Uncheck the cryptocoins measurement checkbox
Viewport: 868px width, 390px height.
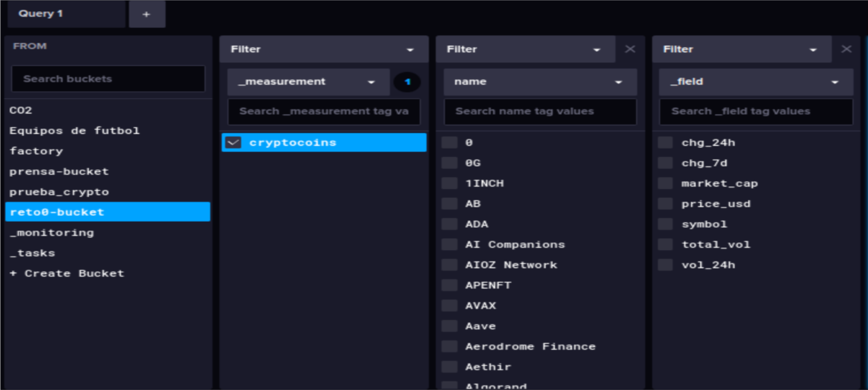(233, 143)
